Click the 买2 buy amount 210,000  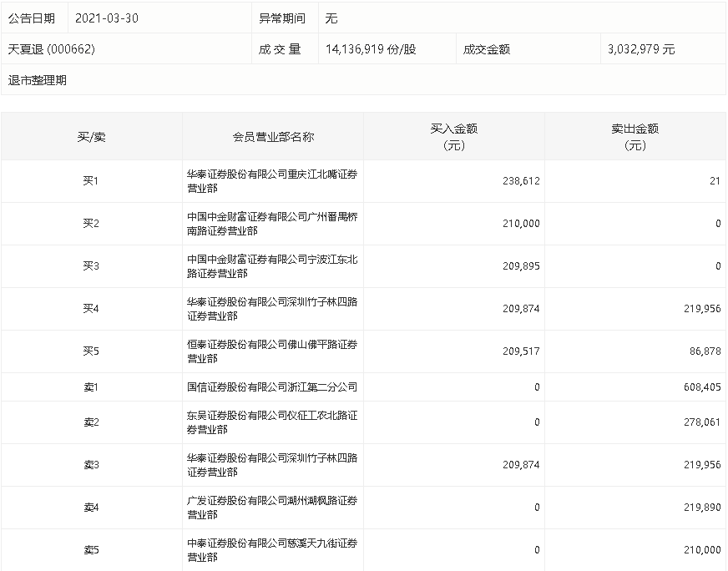click(x=521, y=223)
